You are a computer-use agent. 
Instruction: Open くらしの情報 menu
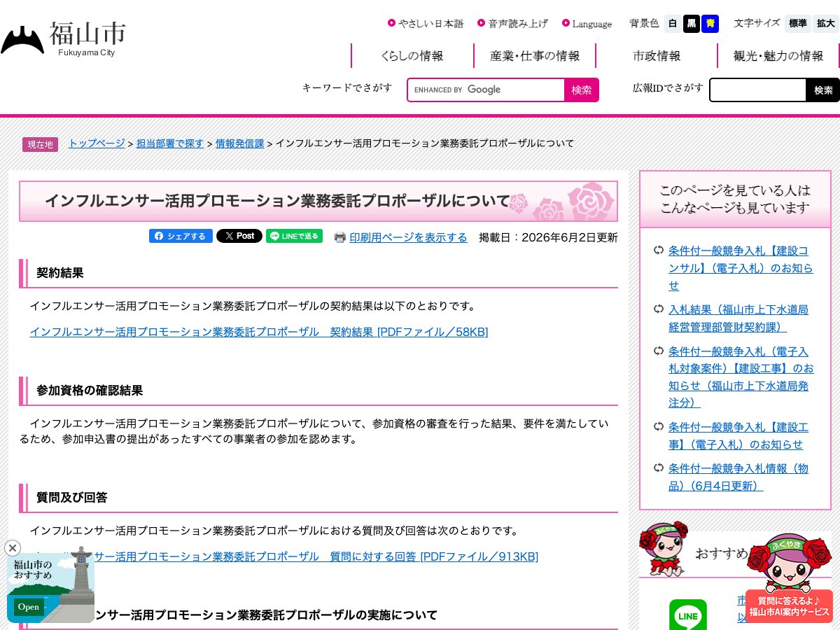pos(412,56)
